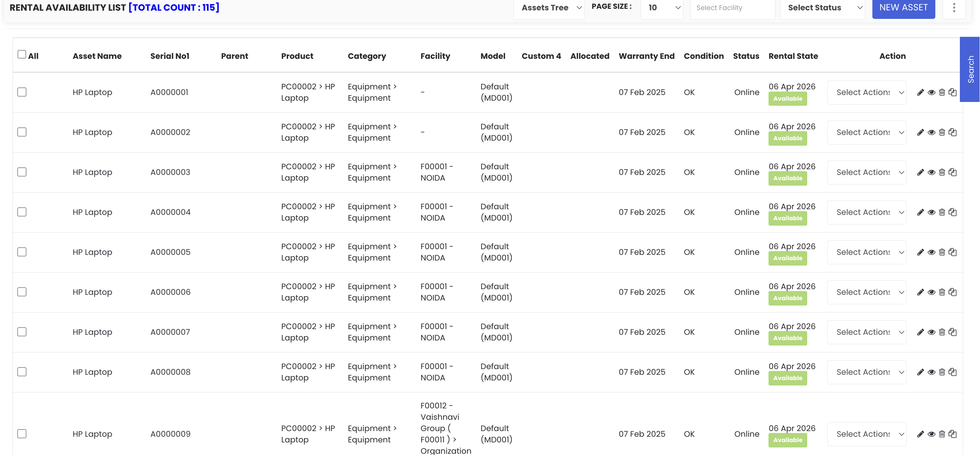Open Select Status dropdown
The width and height of the screenshot is (980, 455).
[x=822, y=8]
